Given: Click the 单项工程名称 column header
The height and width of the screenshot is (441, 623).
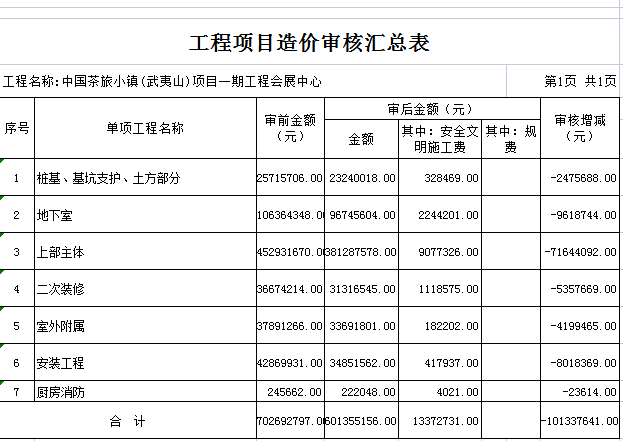Looking at the screenshot, I should [145, 128].
